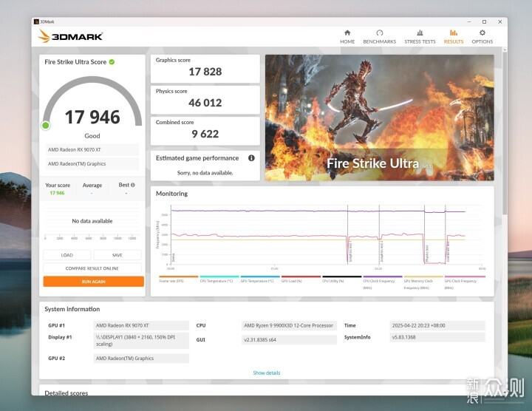The height and width of the screenshot is (411, 532).
Task: Click the green Your score value 17 946
Action: click(57, 193)
